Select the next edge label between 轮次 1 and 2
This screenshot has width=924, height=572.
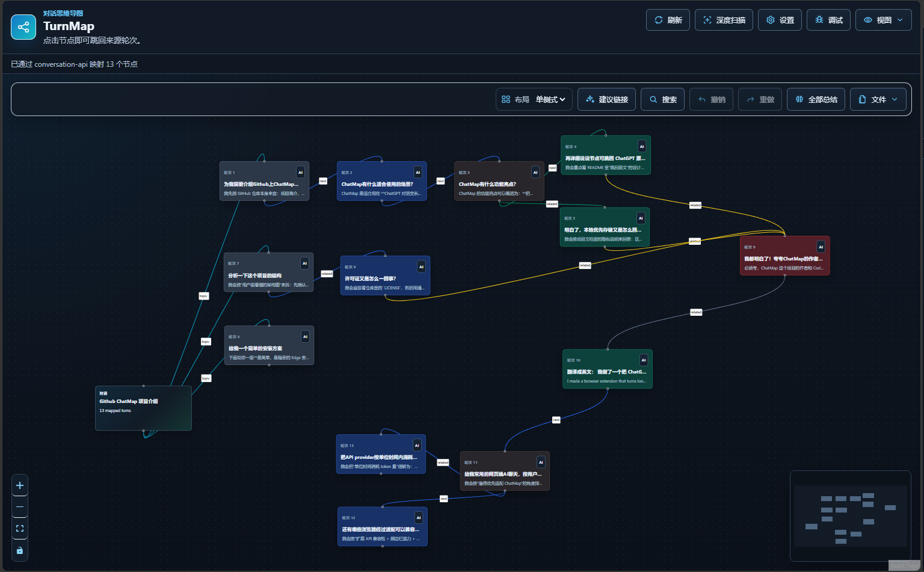[323, 181]
